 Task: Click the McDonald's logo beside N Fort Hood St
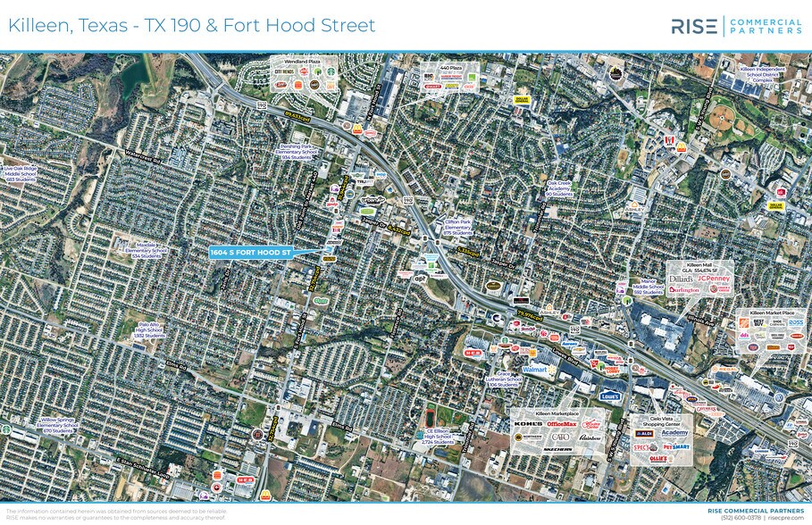pos(357,127)
